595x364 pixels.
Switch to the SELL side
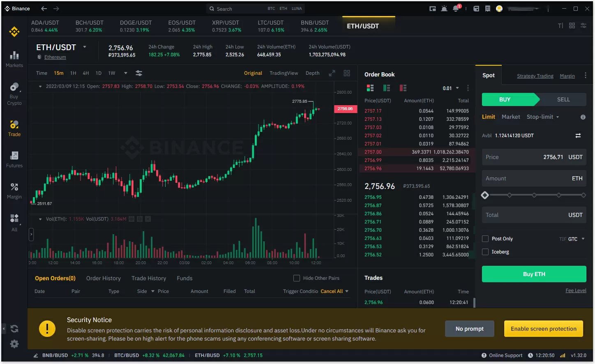[x=563, y=99]
